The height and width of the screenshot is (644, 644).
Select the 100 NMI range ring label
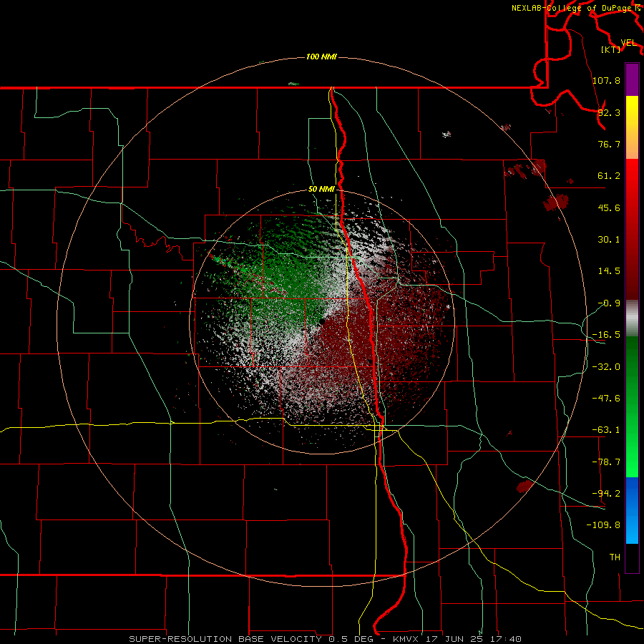321,57
